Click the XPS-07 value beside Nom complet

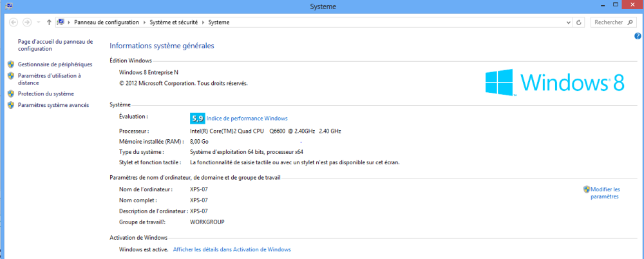click(199, 200)
